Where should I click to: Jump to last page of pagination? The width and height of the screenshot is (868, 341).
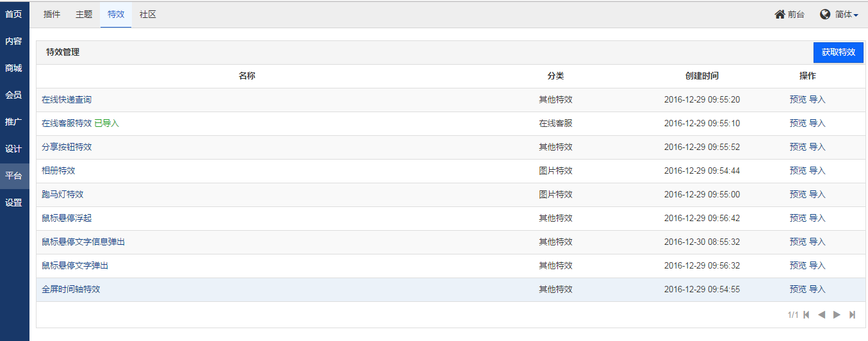click(x=852, y=315)
